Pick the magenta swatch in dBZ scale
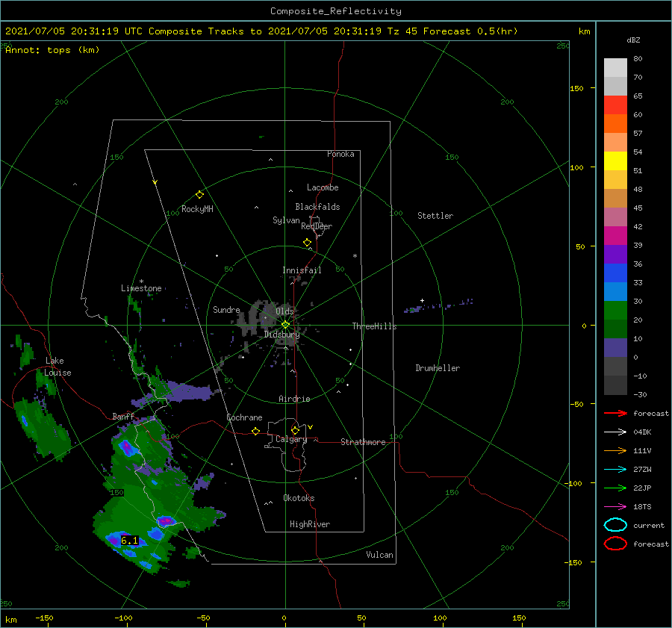This screenshot has width=672, height=628. click(615, 235)
